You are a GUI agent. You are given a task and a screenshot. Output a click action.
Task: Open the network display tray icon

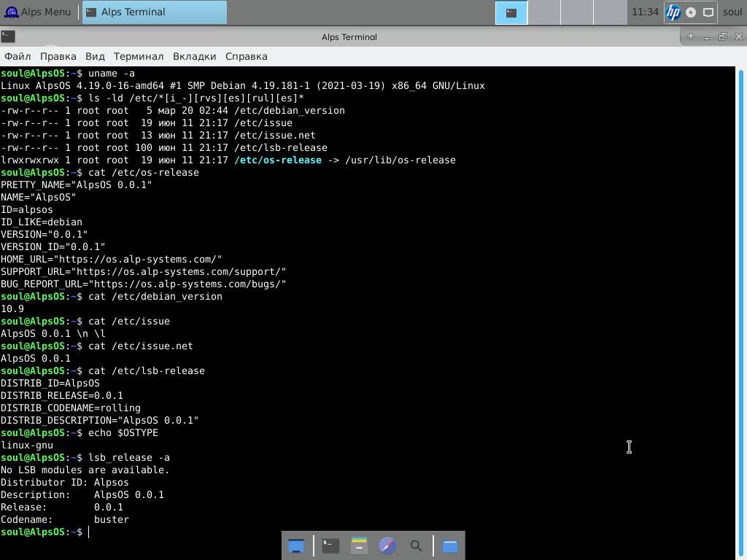pos(708,12)
